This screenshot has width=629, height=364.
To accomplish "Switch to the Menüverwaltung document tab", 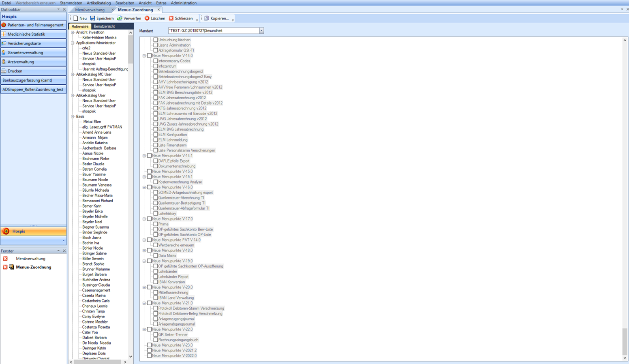I will 90,10.
